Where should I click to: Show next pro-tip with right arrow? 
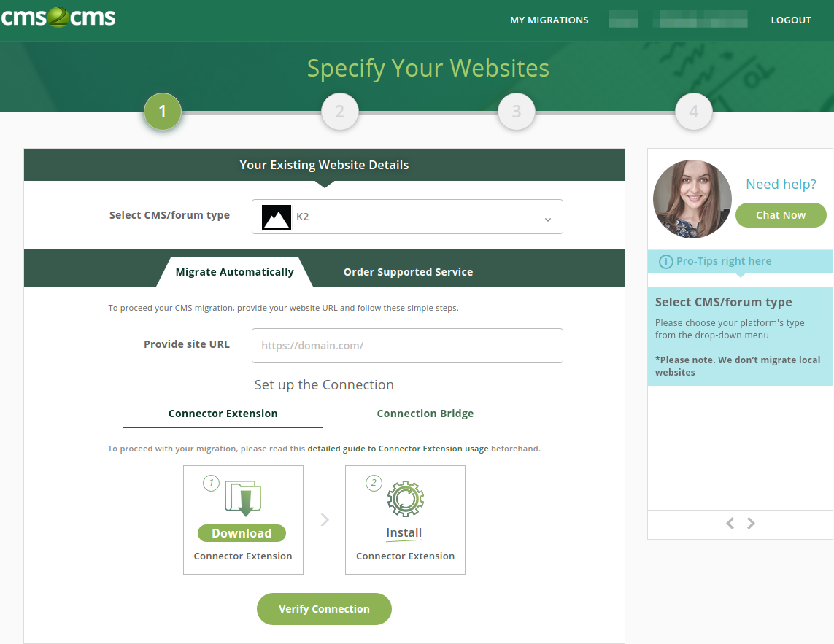751,523
